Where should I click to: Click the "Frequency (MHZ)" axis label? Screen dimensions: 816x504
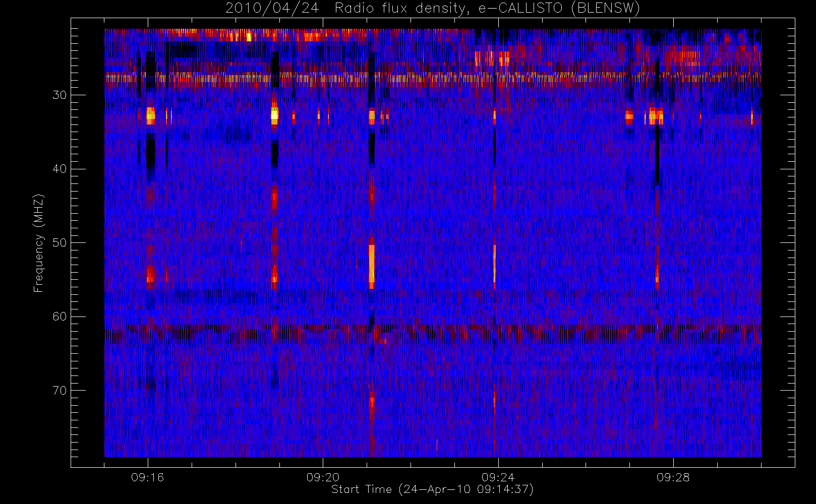tap(39, 243)
